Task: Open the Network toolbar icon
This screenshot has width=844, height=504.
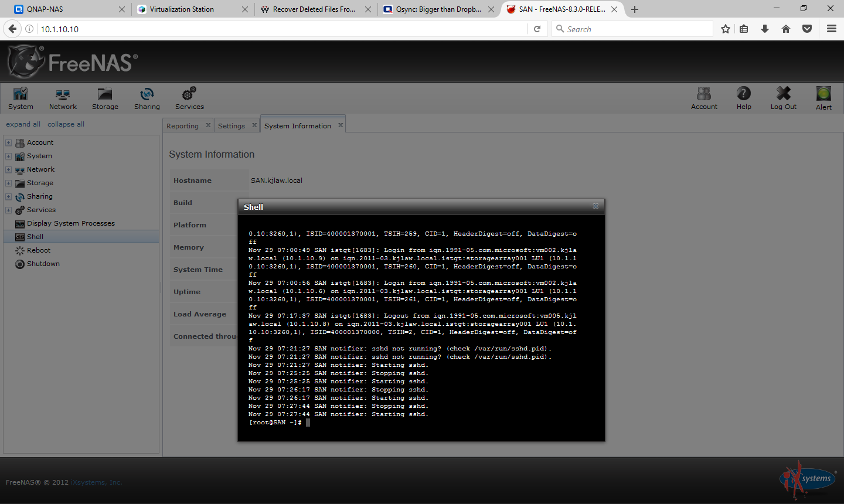Action: click(x=63, y=98)
